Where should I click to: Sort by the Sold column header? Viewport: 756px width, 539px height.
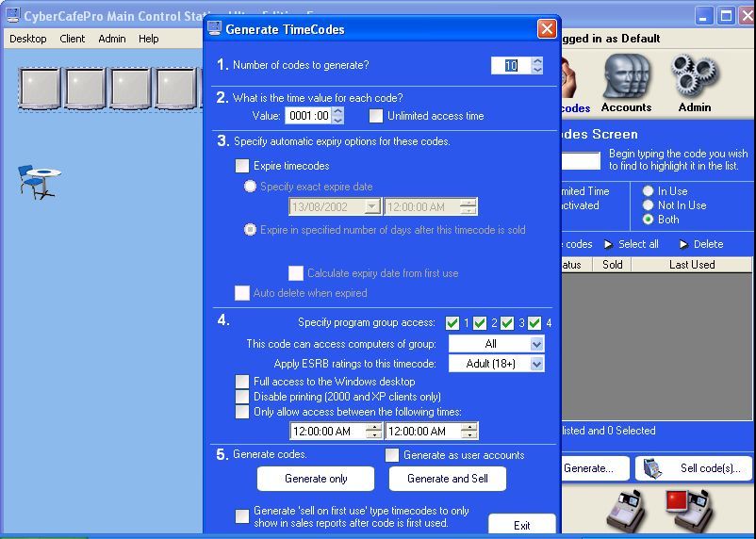click(613, 265)
